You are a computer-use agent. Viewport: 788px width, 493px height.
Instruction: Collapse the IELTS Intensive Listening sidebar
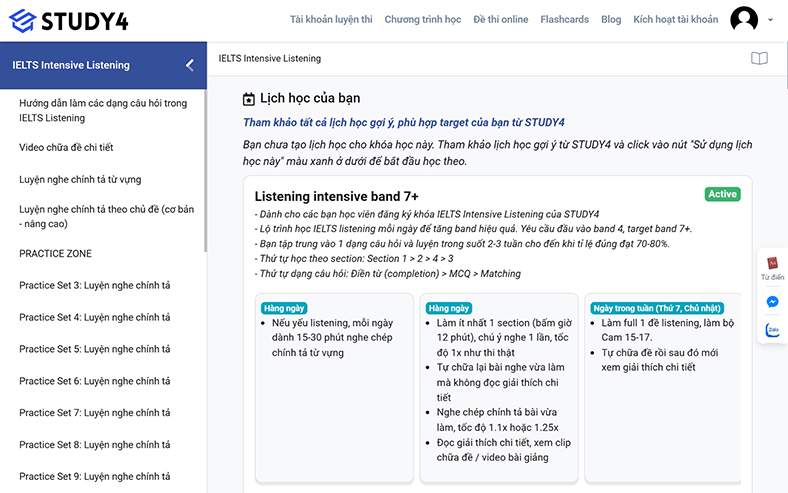pos(189,65)
